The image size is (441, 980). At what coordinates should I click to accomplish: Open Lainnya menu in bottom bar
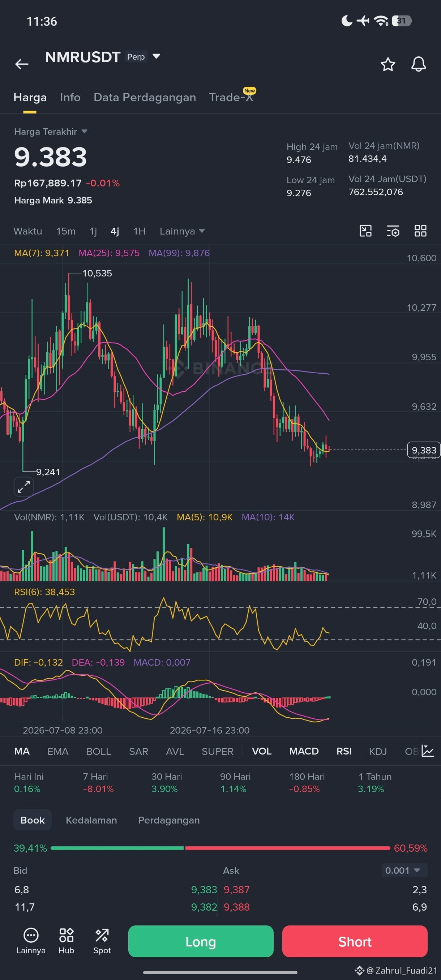tap(31, 941)
